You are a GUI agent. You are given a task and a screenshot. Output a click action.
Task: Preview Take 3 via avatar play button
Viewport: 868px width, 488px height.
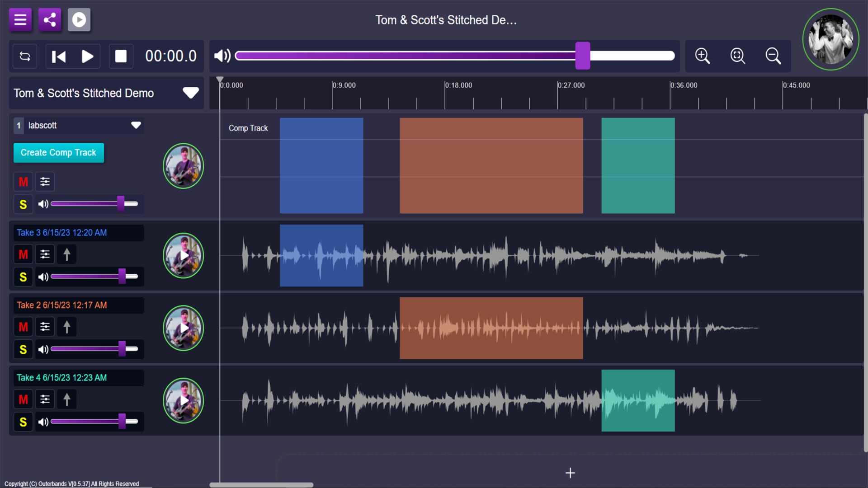click(183, 255)
